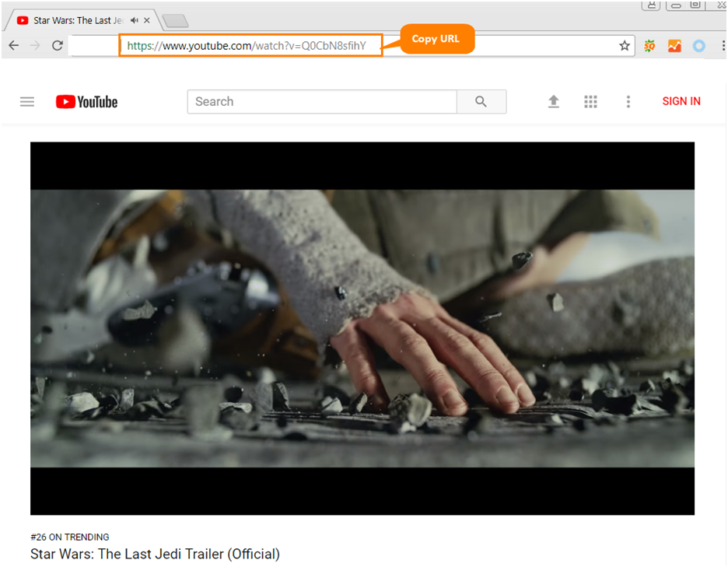728x567 pixels.
Task: Click the video player to pause
Action: pyautogui.click(x=362, y=328)
